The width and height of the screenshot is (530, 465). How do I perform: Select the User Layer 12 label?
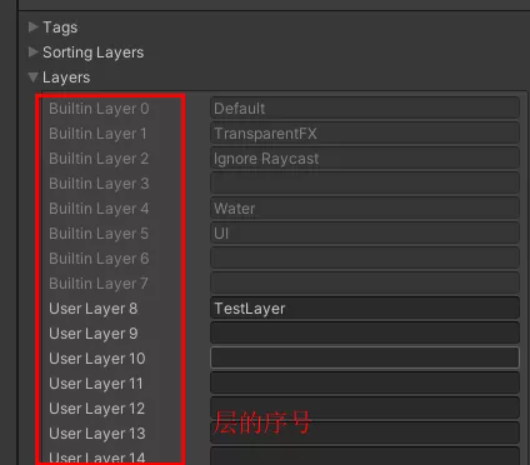pyautogui.click(x=97, y=409)
